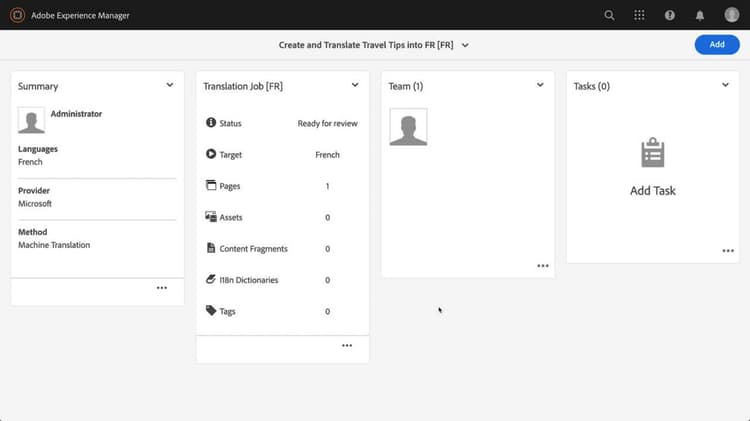Screen dimensions: 750x421
Task: Click the 'Method' label in Summary
Action: pos(33,232)
